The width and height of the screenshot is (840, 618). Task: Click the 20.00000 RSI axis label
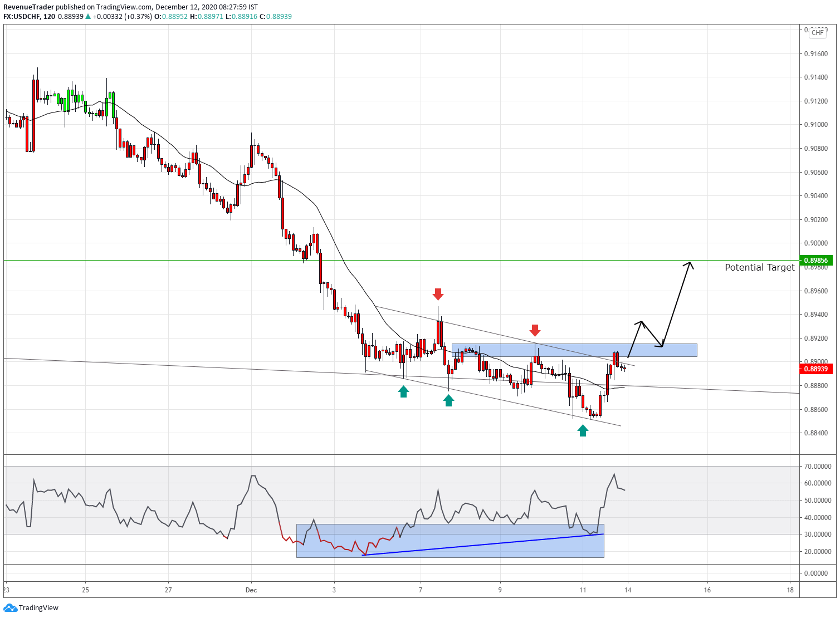[818, 552]
